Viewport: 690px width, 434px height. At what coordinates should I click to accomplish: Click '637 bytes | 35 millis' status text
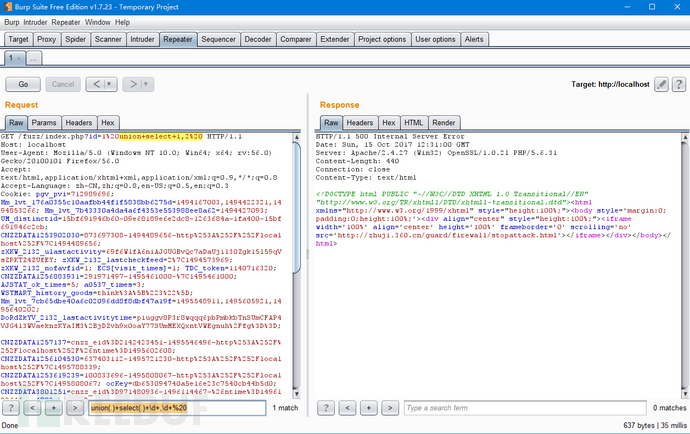655,425
